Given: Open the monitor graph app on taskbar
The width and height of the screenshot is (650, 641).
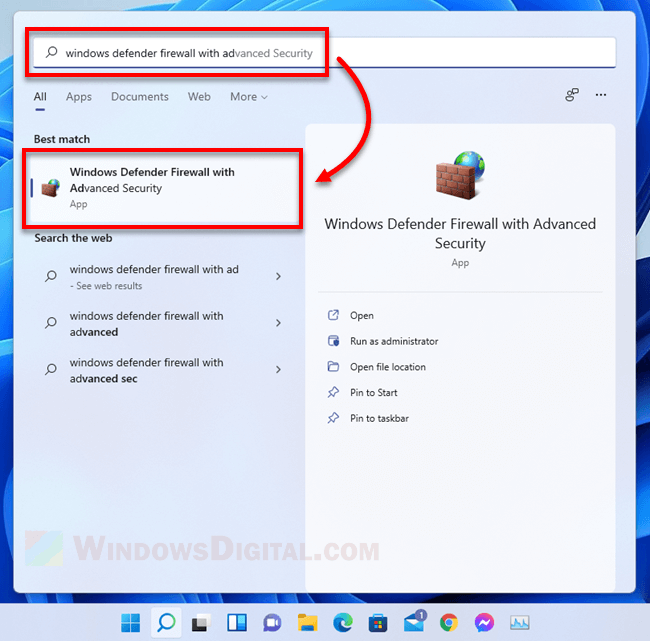Looking at the screenshot, I should (x=519, y=623).
